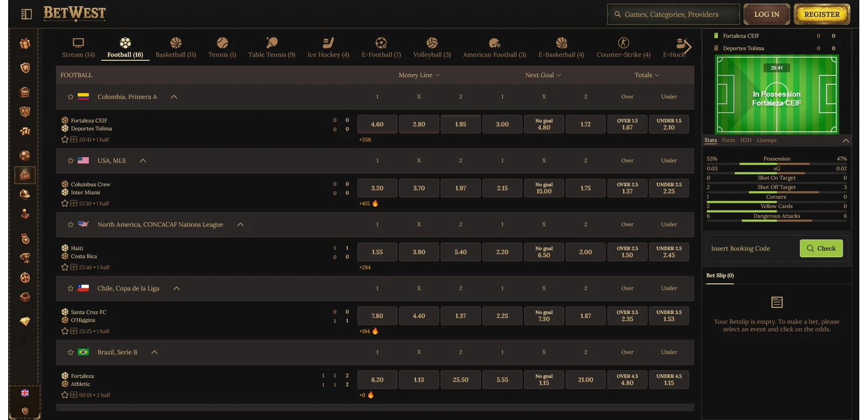Open match stats icon for Columbus Crew
This screenshot has height=420, width=868.
point(74,203)
